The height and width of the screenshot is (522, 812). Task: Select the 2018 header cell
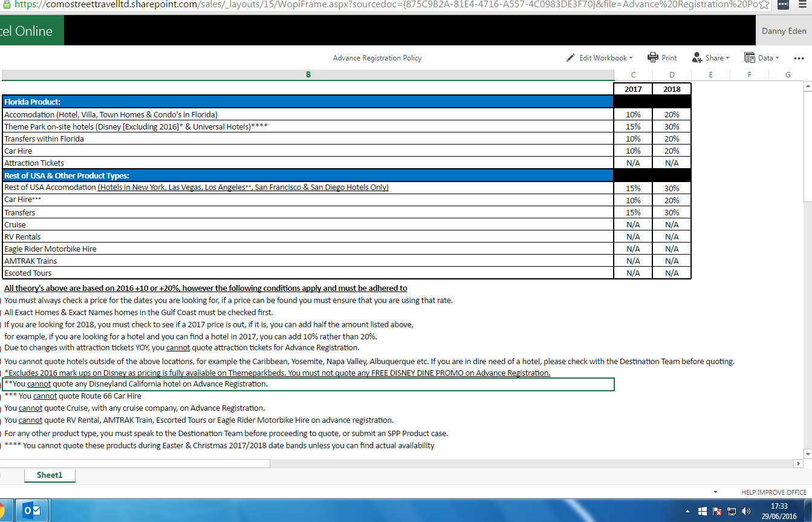(672, 89)
